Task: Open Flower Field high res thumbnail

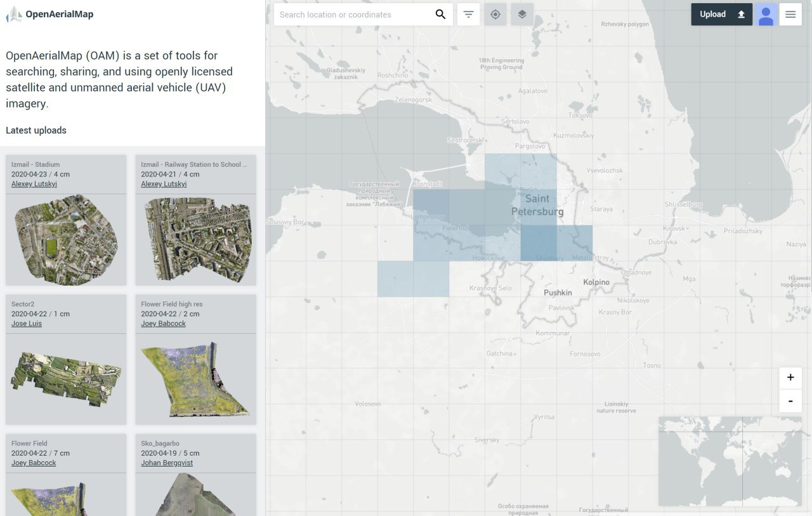Action: 196,380
